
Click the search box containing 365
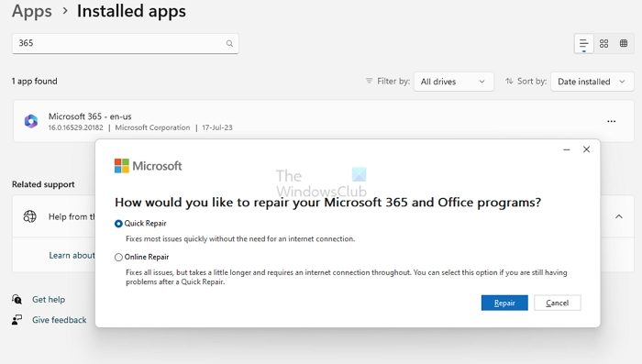(126, 43)
